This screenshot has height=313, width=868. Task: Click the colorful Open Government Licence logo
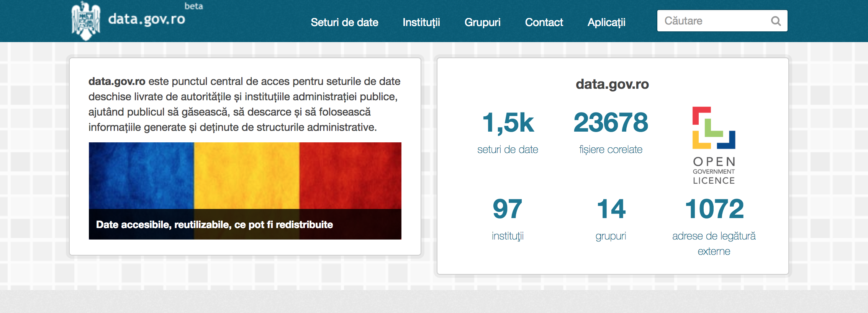pyautogui.click(x=714, y=145)
